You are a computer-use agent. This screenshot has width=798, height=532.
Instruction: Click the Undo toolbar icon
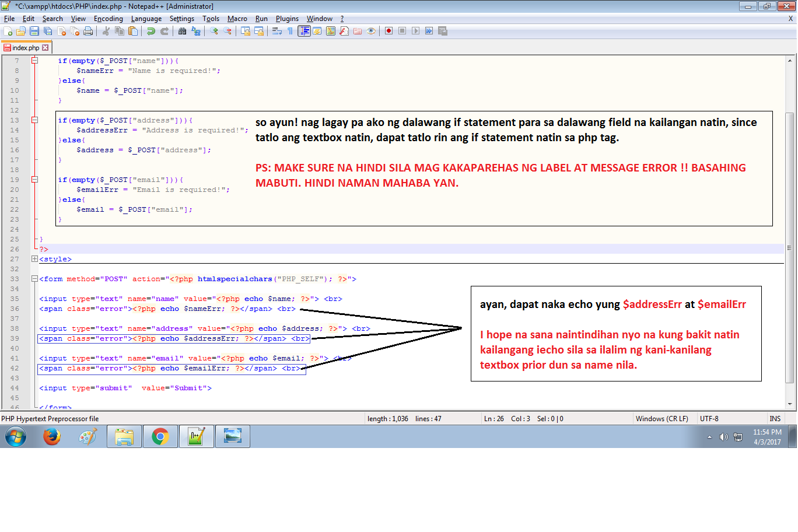[151, 32]
